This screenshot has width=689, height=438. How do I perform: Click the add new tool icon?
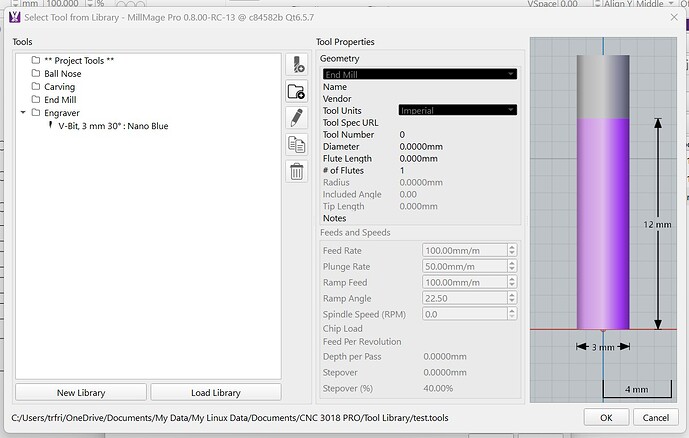296,65
